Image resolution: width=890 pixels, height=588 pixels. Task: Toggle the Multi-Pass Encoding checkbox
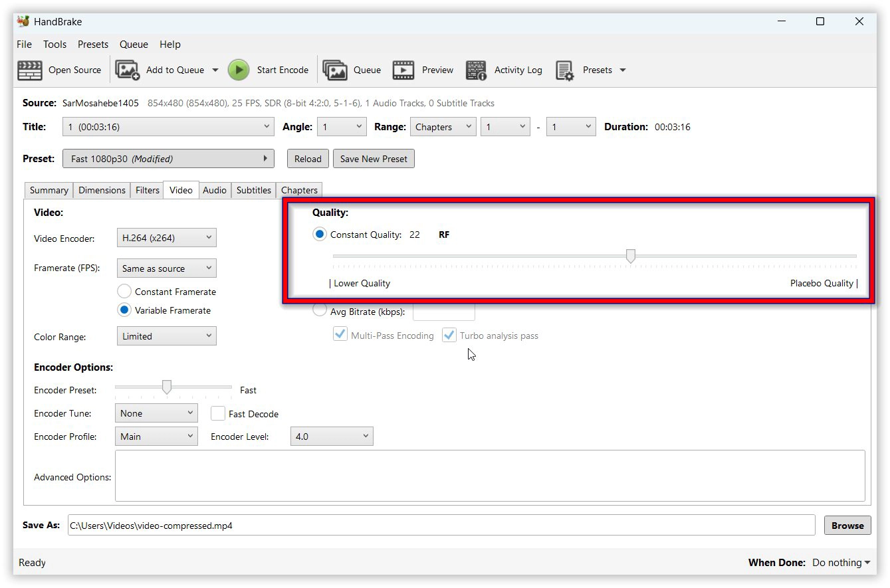click(x=340, y=336)
